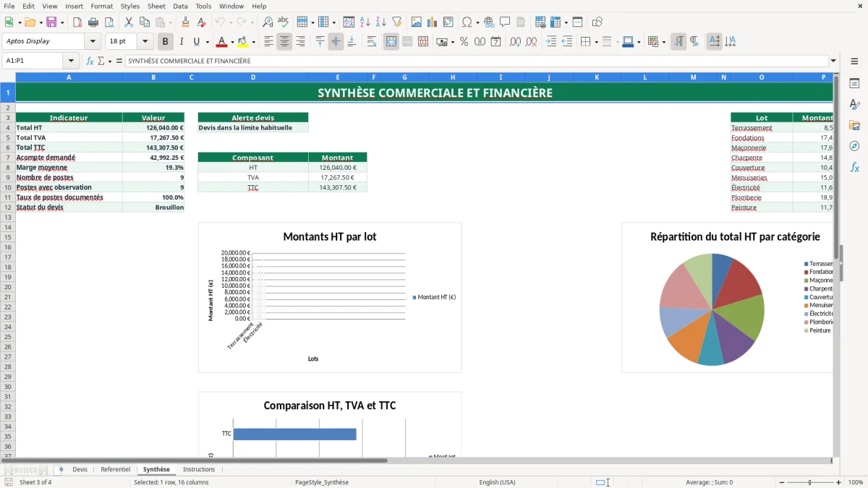The image size is (868, 488).
Task: Switch to the Instructions sheet tab
Action: (x=198, y=469)
